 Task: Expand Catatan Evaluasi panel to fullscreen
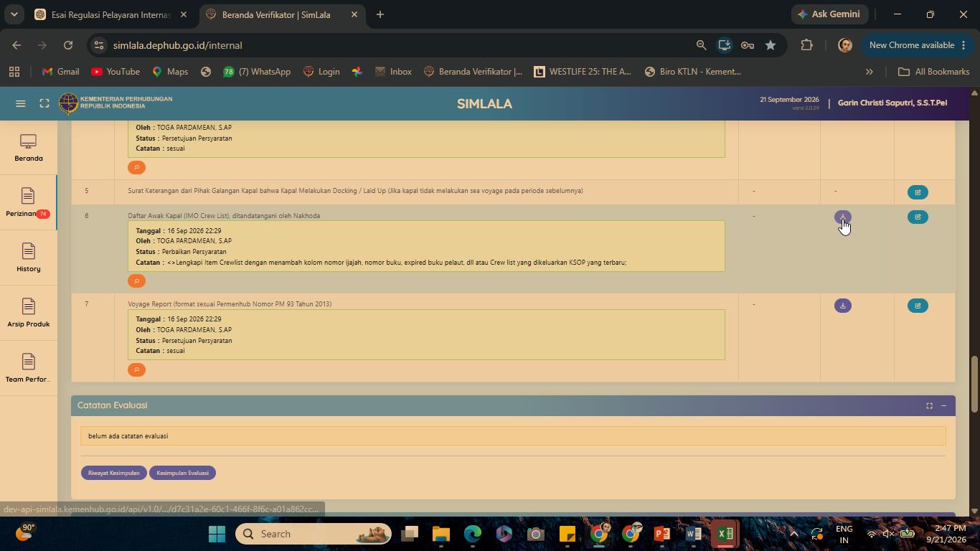[x=929, y=406]
